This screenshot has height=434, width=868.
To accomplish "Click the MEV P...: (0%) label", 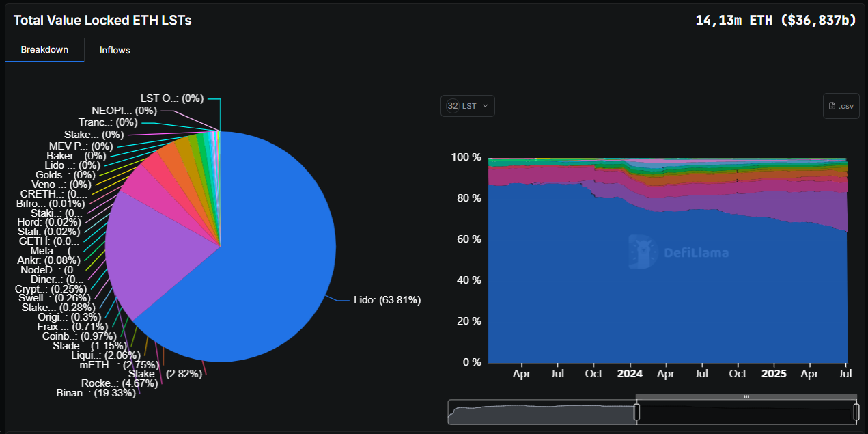I will pos(81,146).
